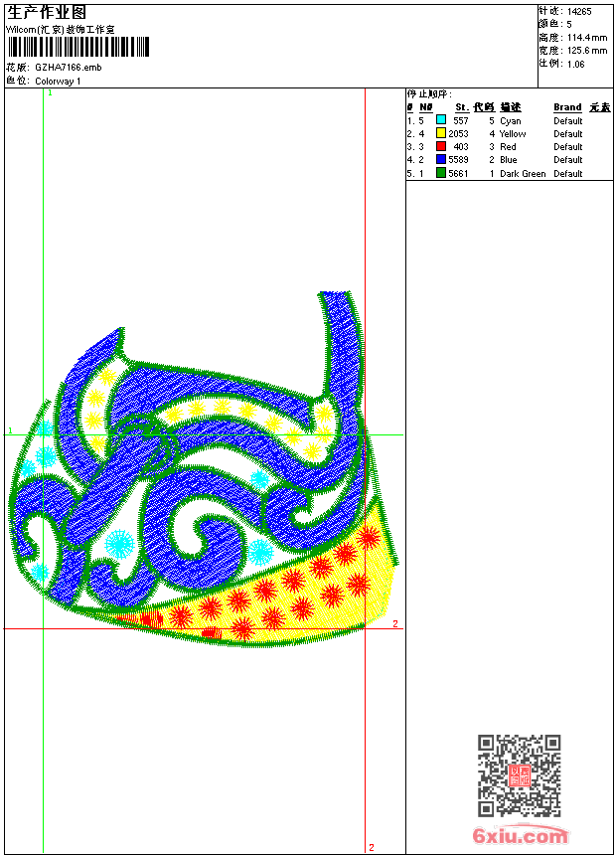The width and height of the screenshot is (616, 855).
Task: Click the Colorway 1 label
Action: coord(59,81)
